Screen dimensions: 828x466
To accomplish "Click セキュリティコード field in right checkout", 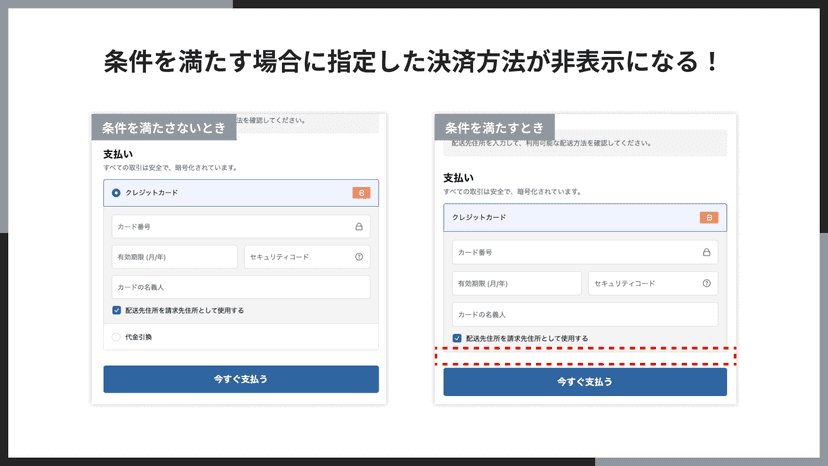I will pos(653,283).
